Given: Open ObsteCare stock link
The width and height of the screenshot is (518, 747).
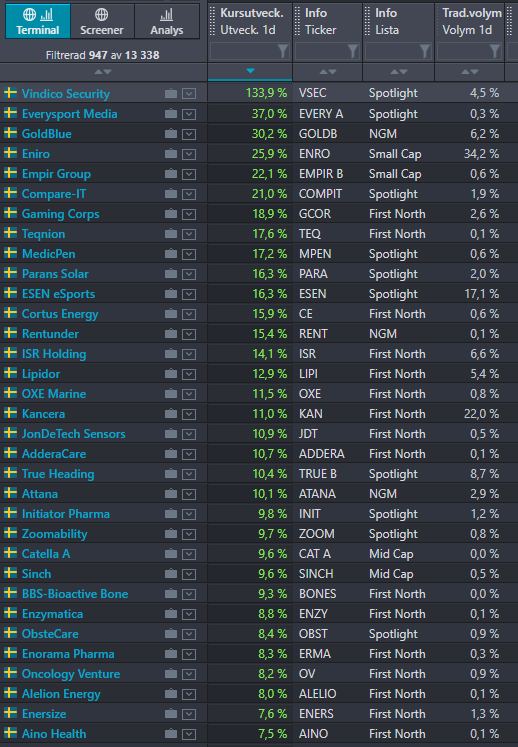Looking at the screenshot, I should tap(50, 634).
